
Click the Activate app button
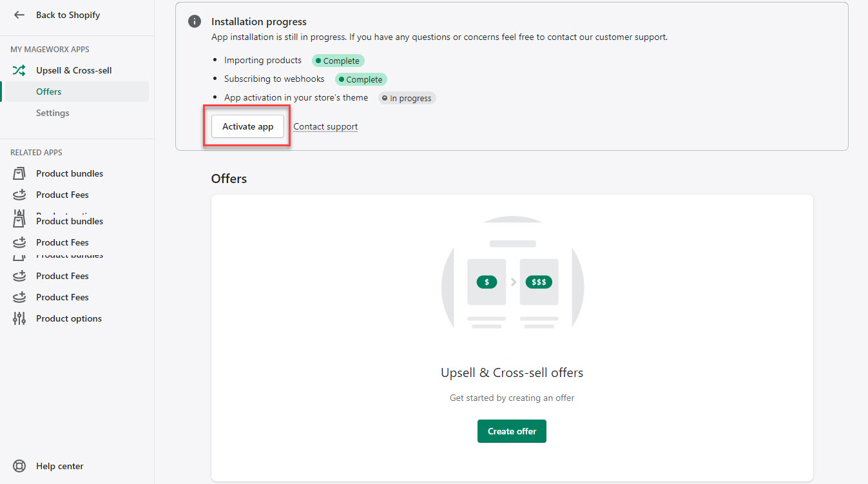coord(247,126)
